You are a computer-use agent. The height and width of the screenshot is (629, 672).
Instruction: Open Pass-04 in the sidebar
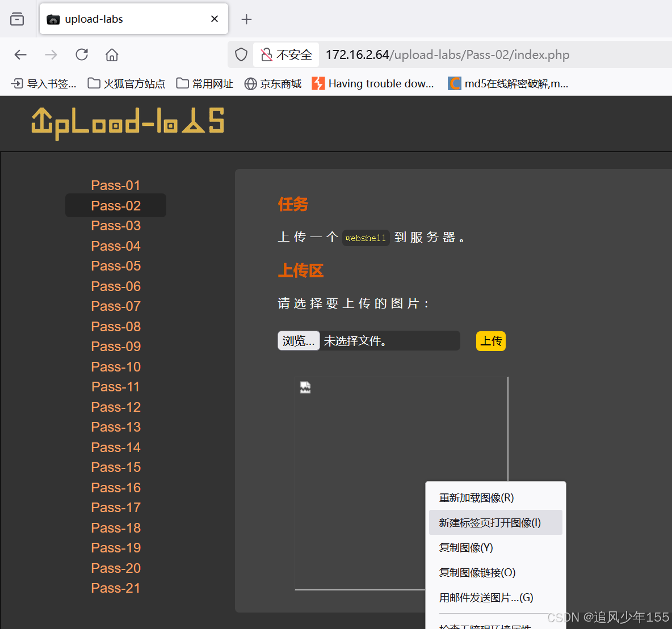[116, 246]
